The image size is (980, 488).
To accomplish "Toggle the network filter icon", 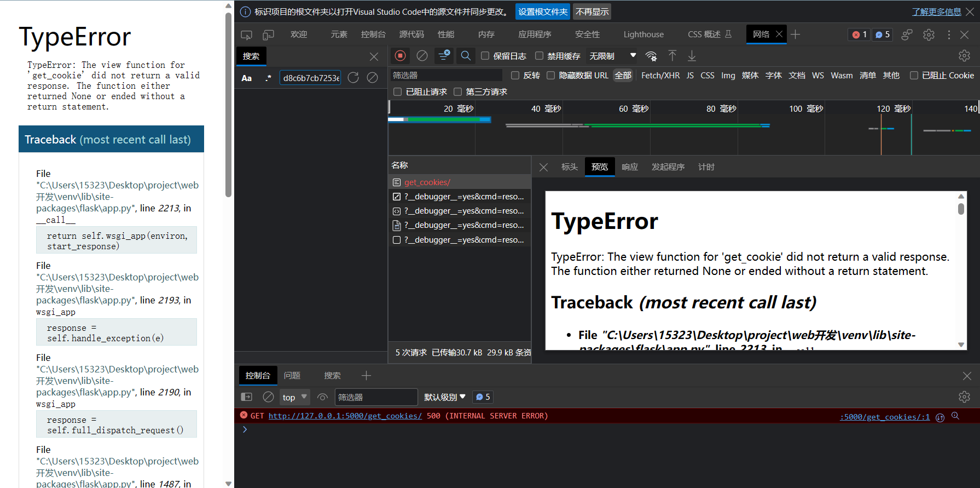I will [444, 55].
